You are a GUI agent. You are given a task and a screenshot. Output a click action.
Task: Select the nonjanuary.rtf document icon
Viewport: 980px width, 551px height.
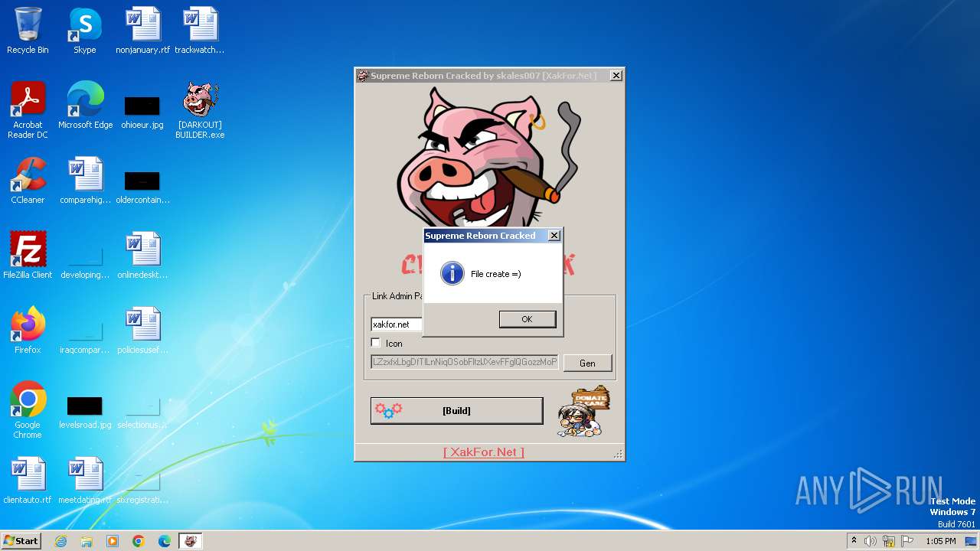point(142,31)
